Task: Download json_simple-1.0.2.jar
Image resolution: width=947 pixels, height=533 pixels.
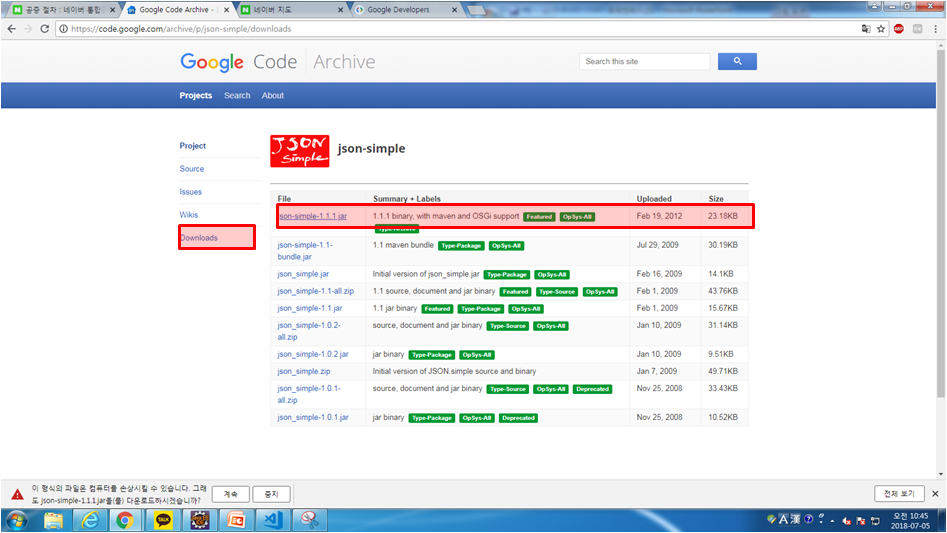Action: pos(313,354)
